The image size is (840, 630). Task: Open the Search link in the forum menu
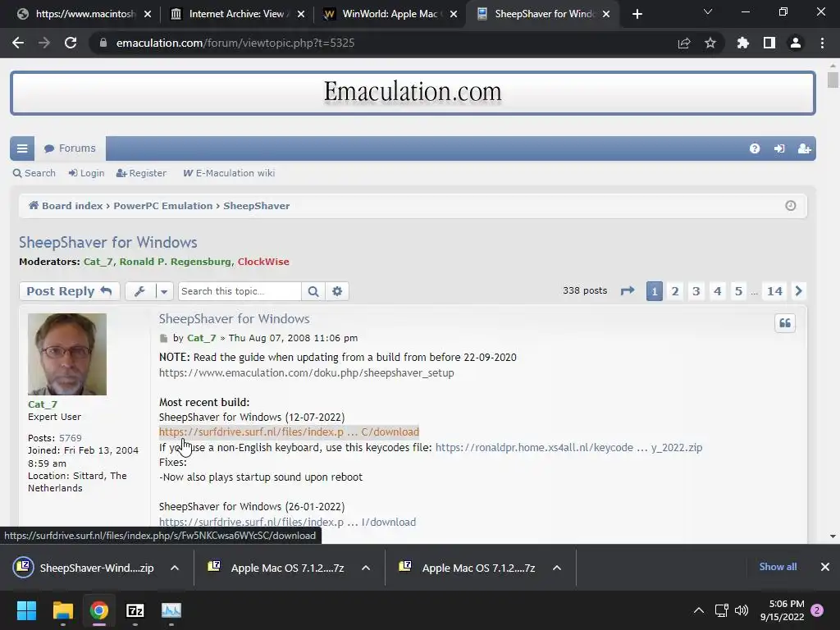click(x=34, y=173)
